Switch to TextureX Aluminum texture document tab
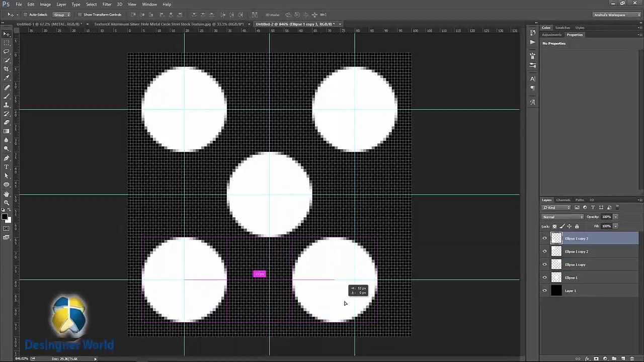Viewport: 644px width, 362px height. coord(169,24)
